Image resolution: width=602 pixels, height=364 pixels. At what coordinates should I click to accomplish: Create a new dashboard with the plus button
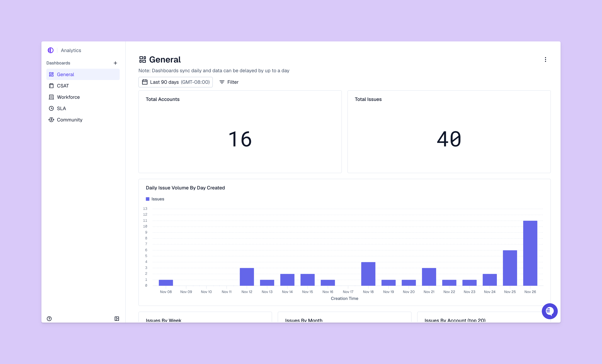click(115, 63)
